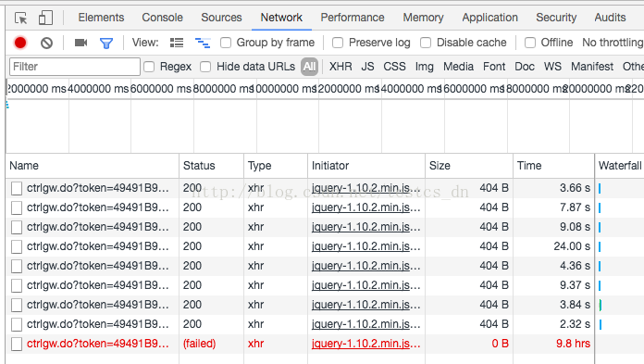
Task: Select the failed ctrlgw.do request row
Action: [x=300, y=344]
